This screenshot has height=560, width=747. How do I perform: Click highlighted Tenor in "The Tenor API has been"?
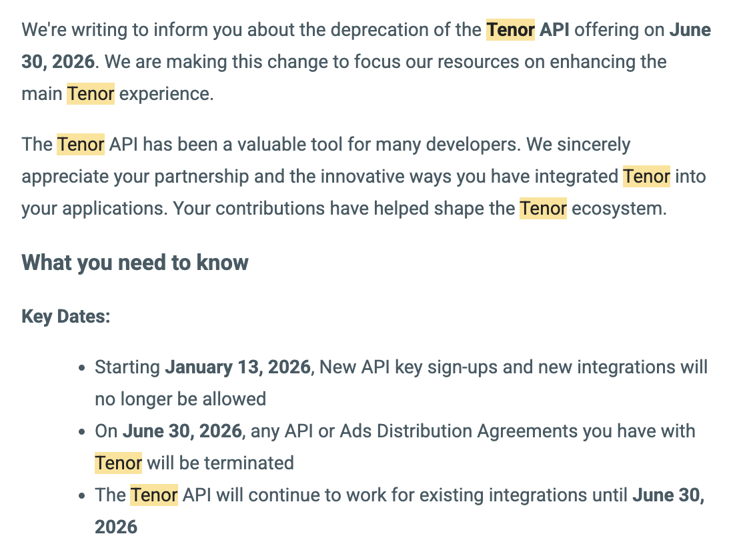click(81, 145)
